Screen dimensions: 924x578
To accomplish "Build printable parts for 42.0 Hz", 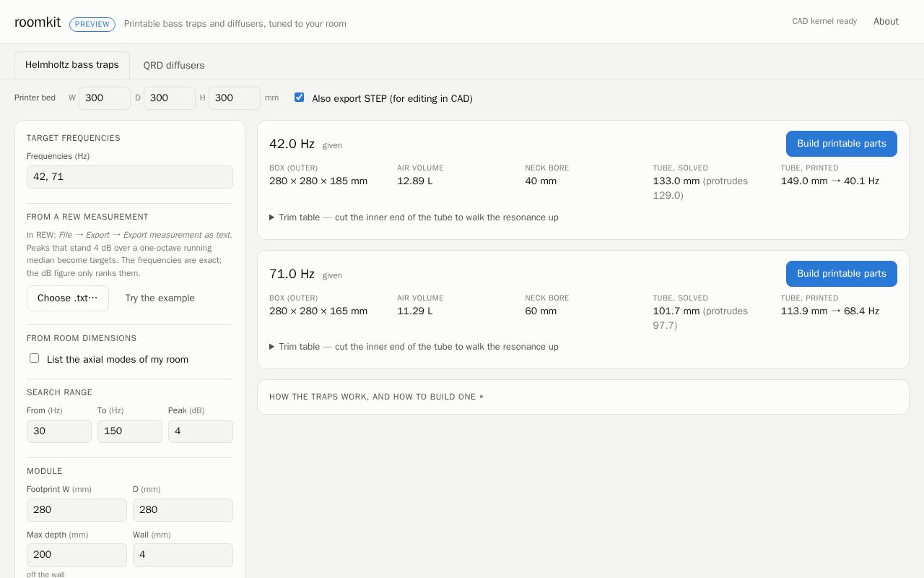I will [x=842, y=144].
